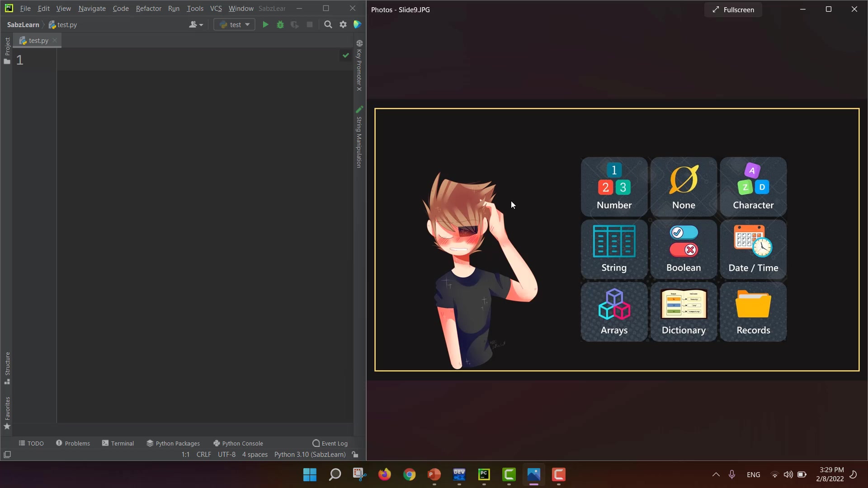Open the Terminal tool window
Viewport: 868px width, 488px height.
[x=118, y=443]
